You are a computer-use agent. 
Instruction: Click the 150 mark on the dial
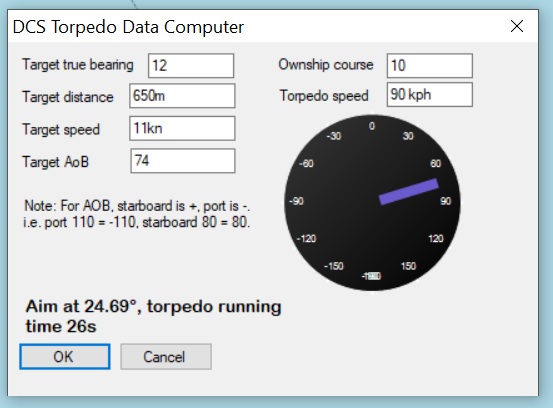point(408,266)
